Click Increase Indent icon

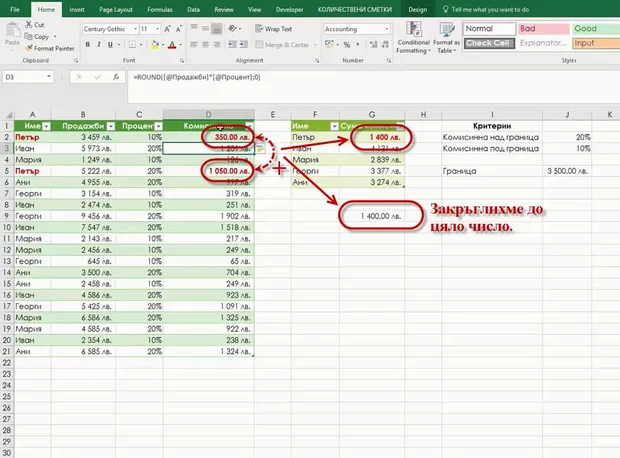tap(243, 45)
